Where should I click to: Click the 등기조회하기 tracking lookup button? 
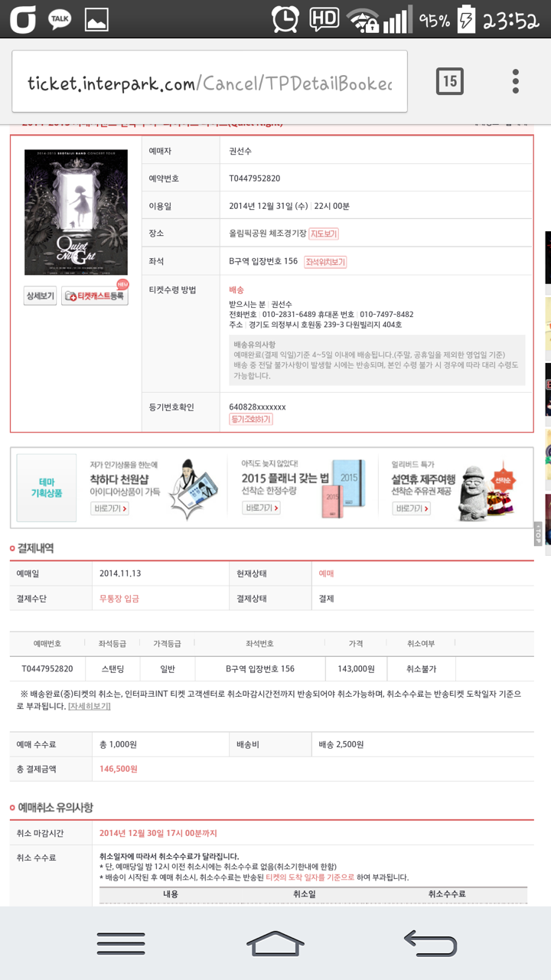tap(251, 420)
